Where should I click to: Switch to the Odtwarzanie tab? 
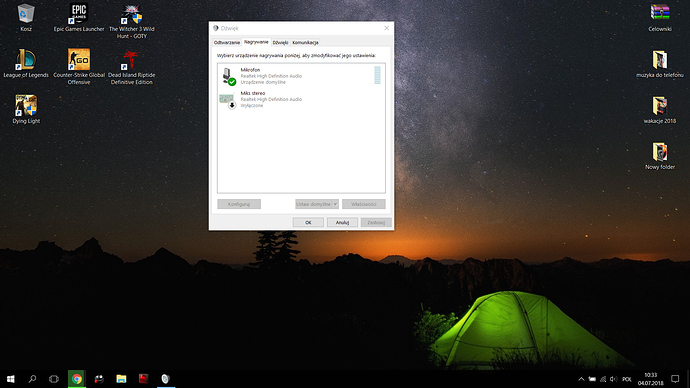coord(227,43)
